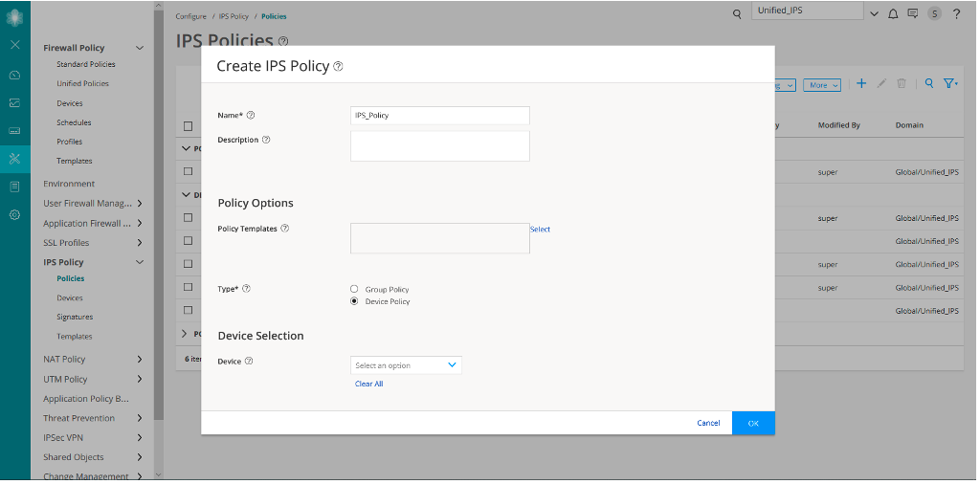Click the feedback chat icon in header
This screenshot has height=484, width=980.
[x=912, y=14]
